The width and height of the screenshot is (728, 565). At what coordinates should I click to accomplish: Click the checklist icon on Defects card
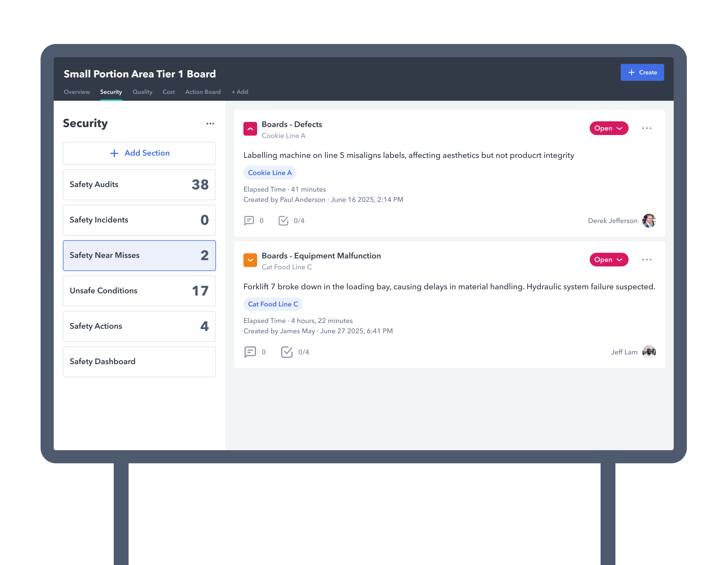[283, 221]
